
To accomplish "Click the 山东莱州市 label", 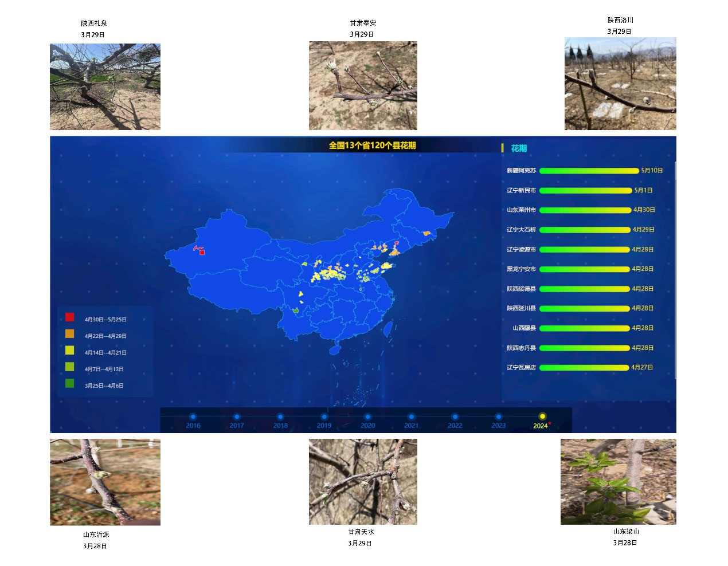I will pos(520,210).
